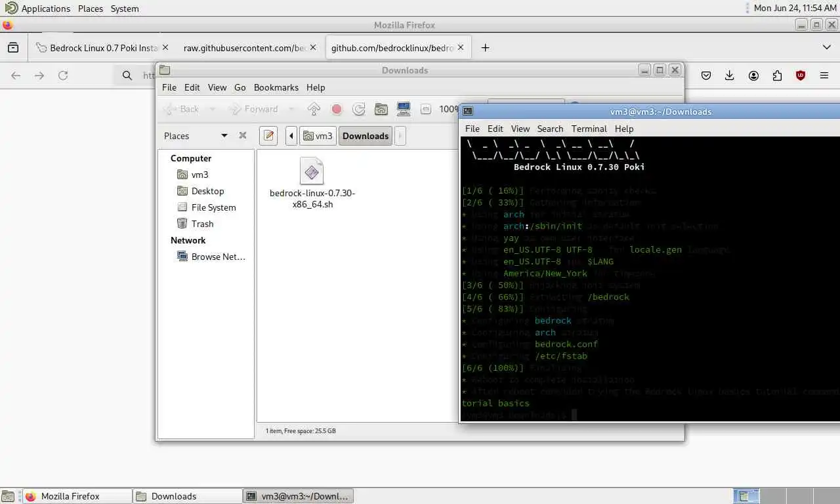Open terminal Help menu
The width and height of the screenshot is (840, 504).
(x=624, y=129)
